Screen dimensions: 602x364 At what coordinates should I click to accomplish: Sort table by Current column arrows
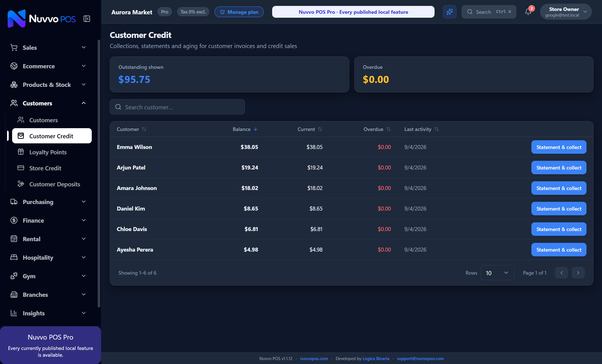click(x=320, y=129)
